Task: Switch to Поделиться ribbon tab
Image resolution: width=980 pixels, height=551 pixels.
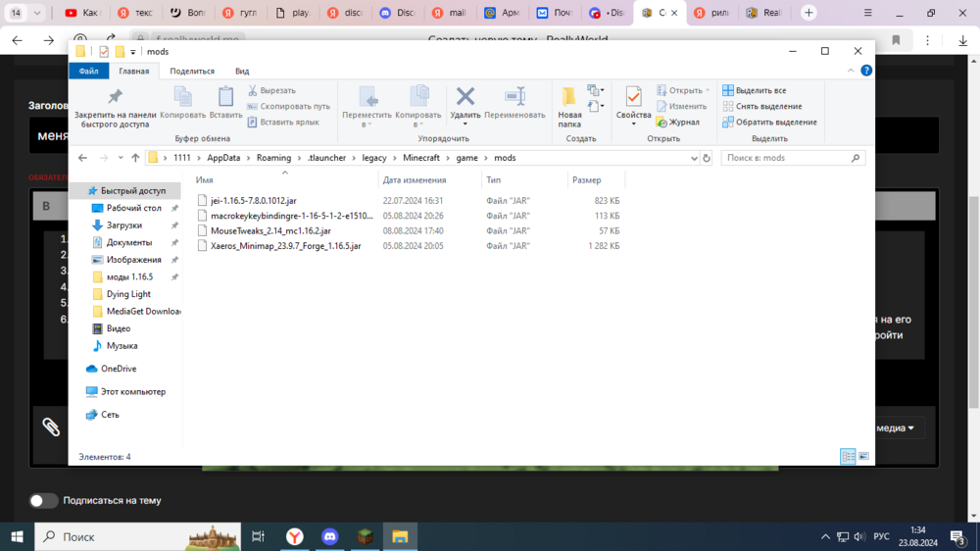Action: click(x=192, y=72)
